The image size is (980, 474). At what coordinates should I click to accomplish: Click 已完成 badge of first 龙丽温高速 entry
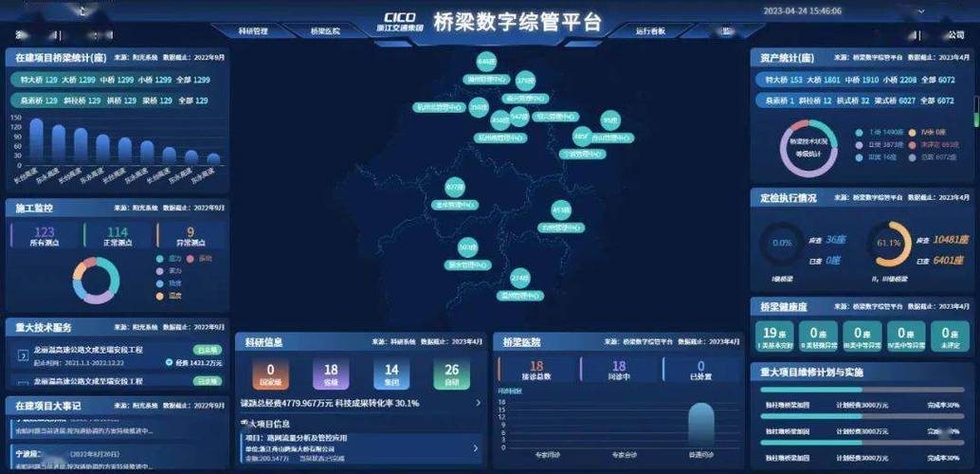click(x=207, y=350)
